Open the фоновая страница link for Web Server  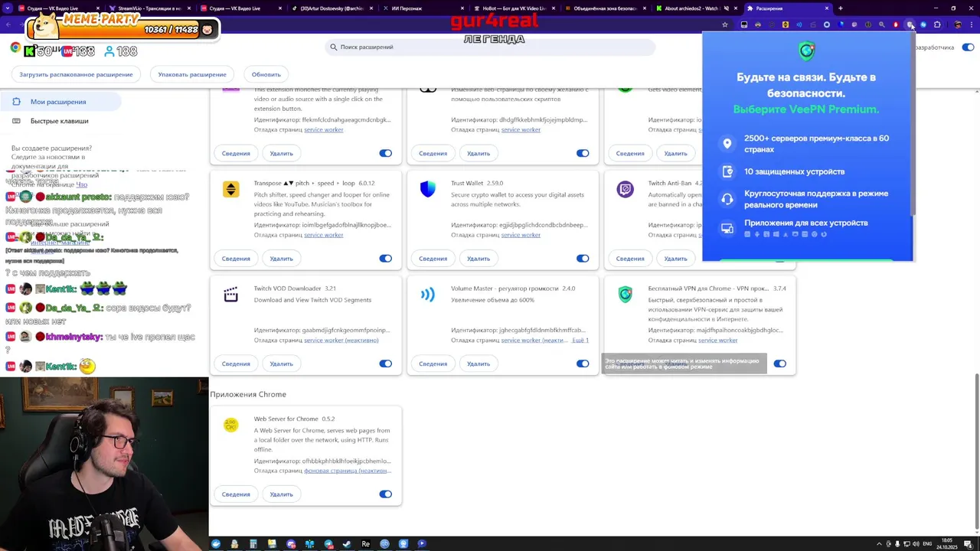(x=347, y=471)
